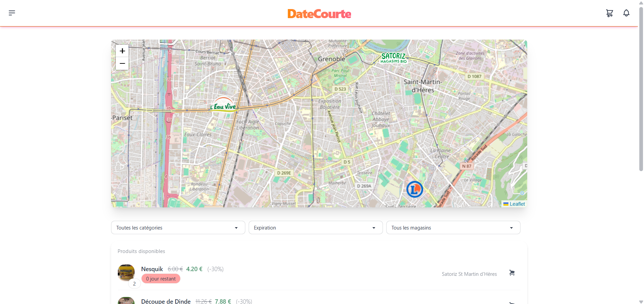Open the hamburger navigation menu
Screen dimensions: 644x304
(x=12, y=13)
